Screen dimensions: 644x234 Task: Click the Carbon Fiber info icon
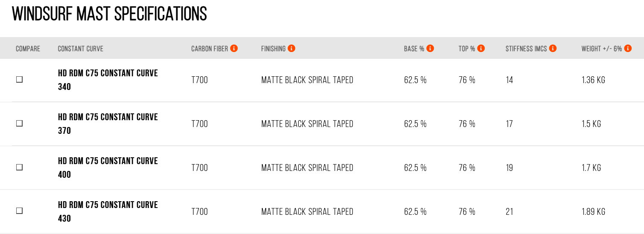pyautogui.click(x=234, y=48)
